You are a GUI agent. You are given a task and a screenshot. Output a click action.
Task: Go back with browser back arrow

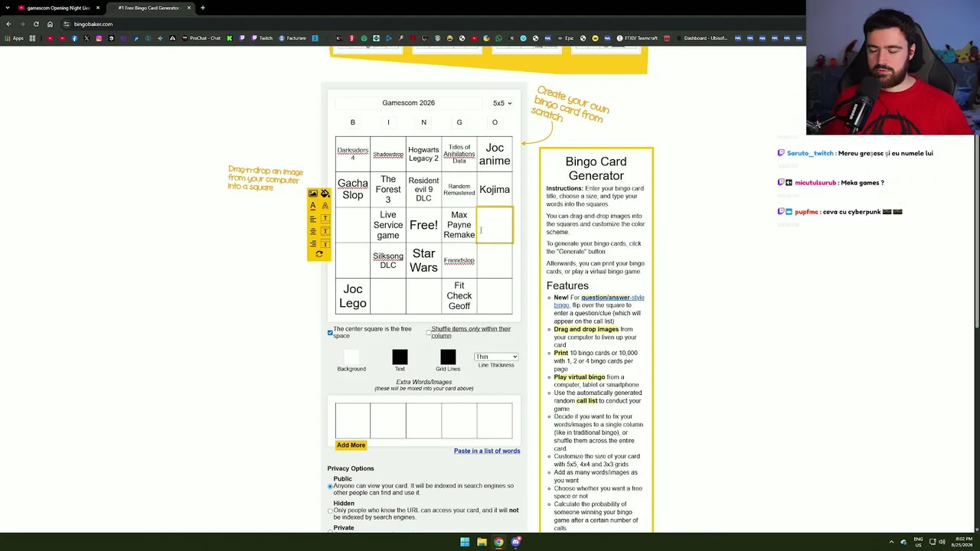8,24
